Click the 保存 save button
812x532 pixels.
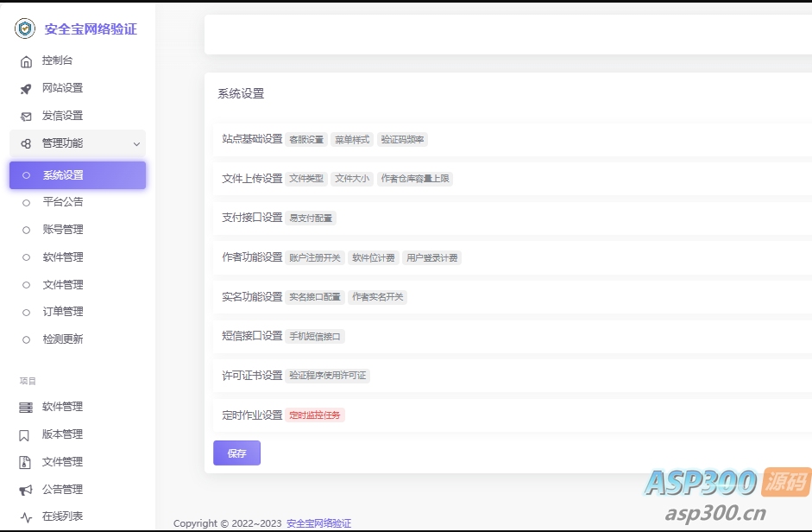coord(236,453)
